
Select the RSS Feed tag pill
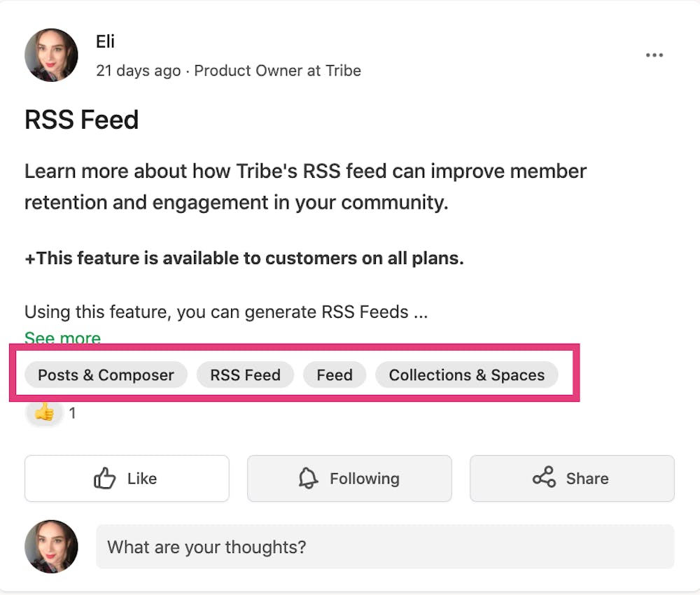pyautogui.click(x=245, y=375)
